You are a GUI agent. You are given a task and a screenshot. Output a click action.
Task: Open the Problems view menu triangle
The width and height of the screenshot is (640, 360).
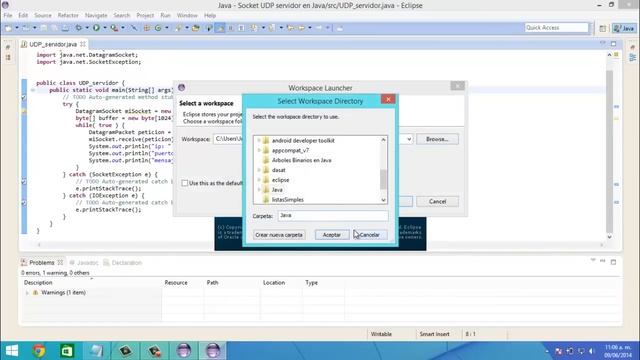[x=593, y=260]
